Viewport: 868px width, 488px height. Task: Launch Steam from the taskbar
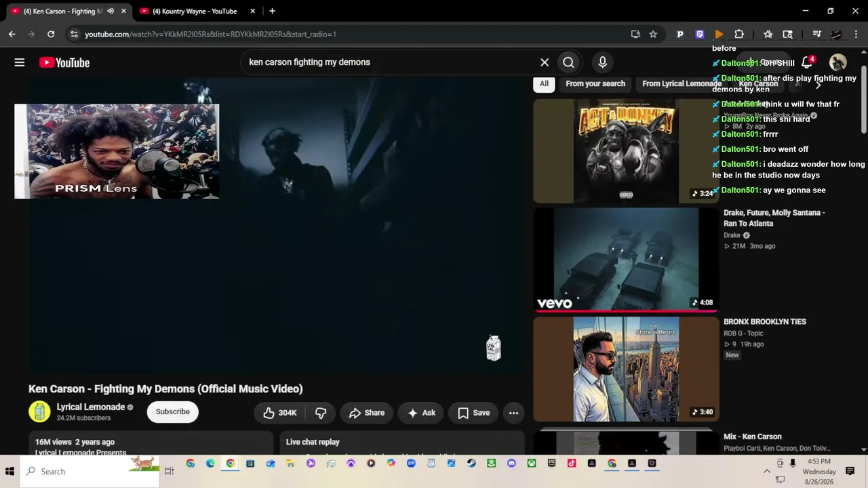[471, 464]
